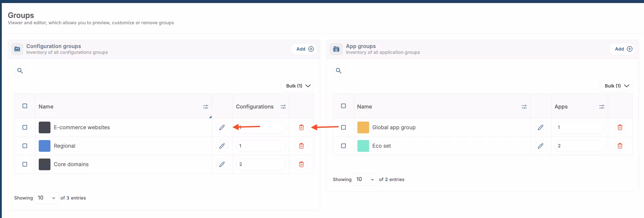The image size is (644, 218).
Task: Delete the Global app group
Action: pos(620,127)
